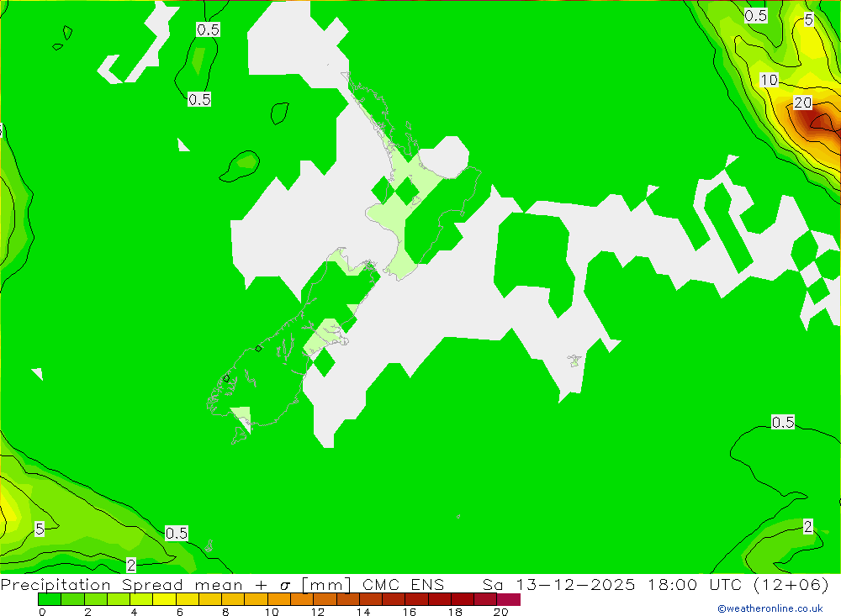The width and height of the screenshot is (841, 616).
Task: Click the '13-12-2025' date text
Action: click(x=575, y=584)
